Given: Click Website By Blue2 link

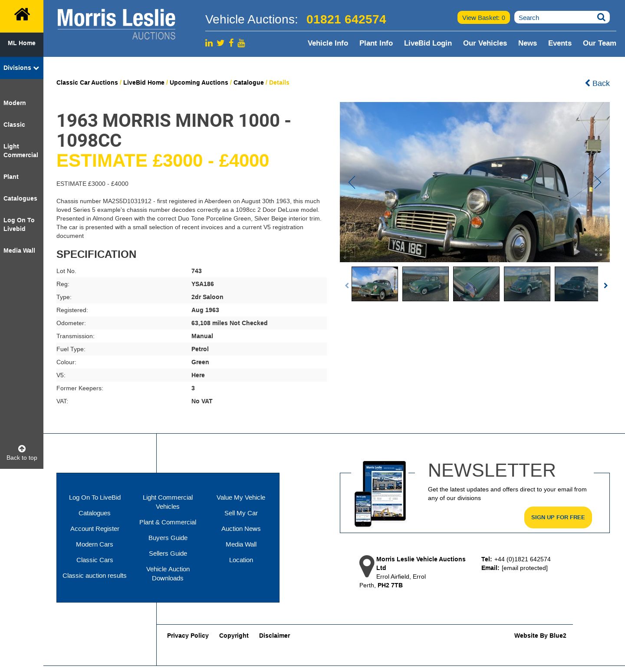Looking at the screenshot, I should (540, 636).
